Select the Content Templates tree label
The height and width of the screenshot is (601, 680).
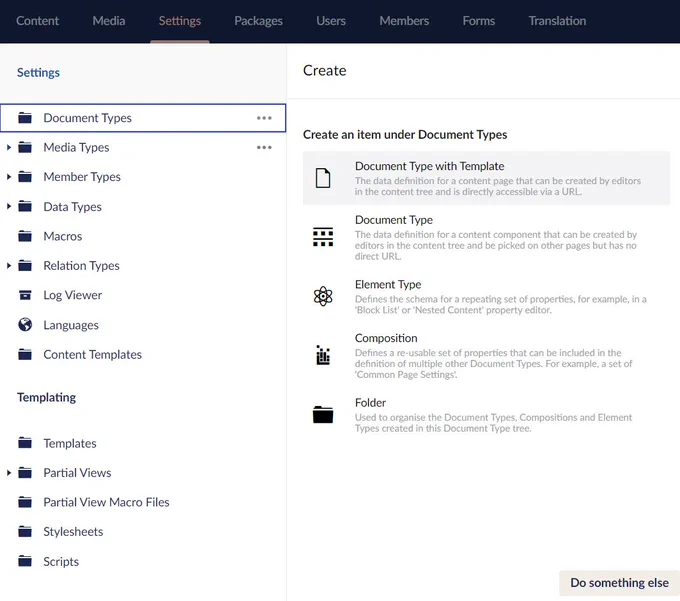(x=93, y=354)
